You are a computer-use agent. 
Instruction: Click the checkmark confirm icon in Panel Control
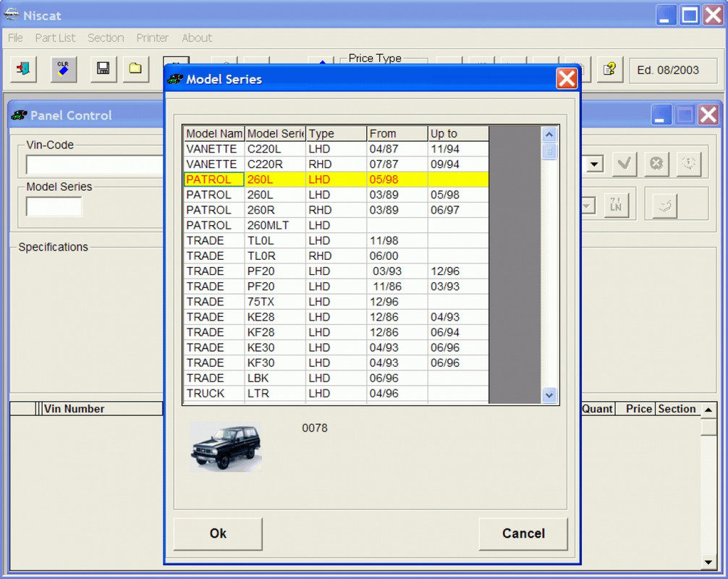point(625,164)
